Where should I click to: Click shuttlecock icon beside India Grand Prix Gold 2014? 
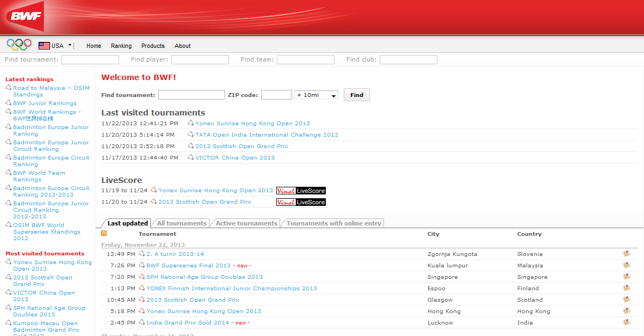point(142,322)
